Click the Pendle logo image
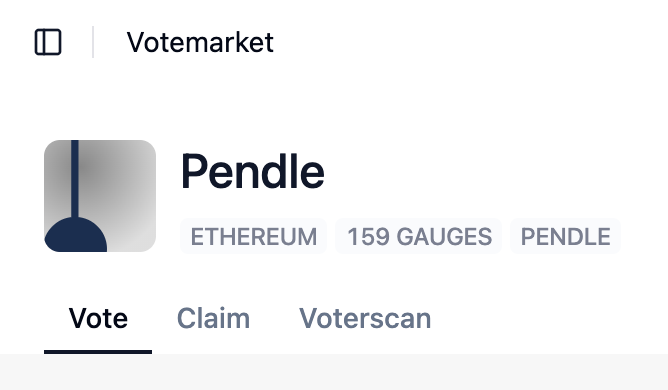The image size is (668, 390). [x=100, y=196]
